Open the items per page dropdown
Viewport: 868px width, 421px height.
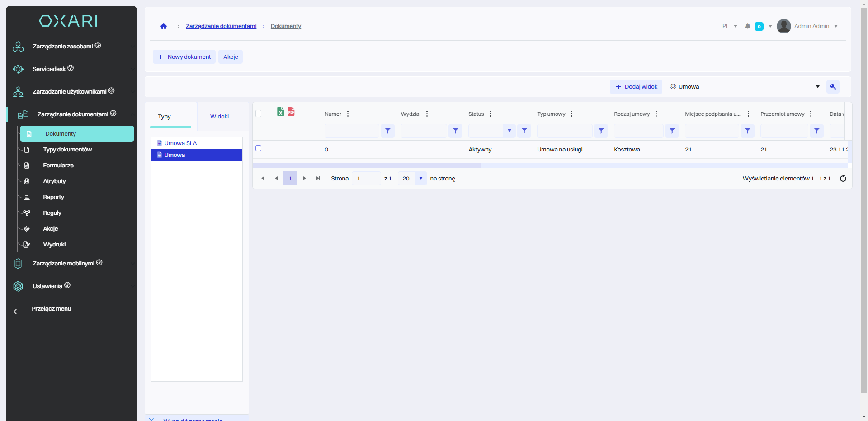[420, 179]
